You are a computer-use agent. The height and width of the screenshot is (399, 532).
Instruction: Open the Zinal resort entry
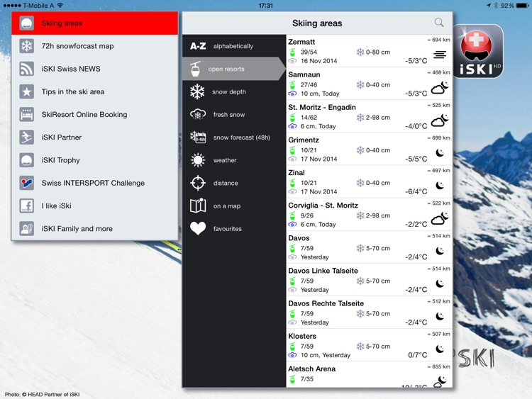click(x=369, y=181)
